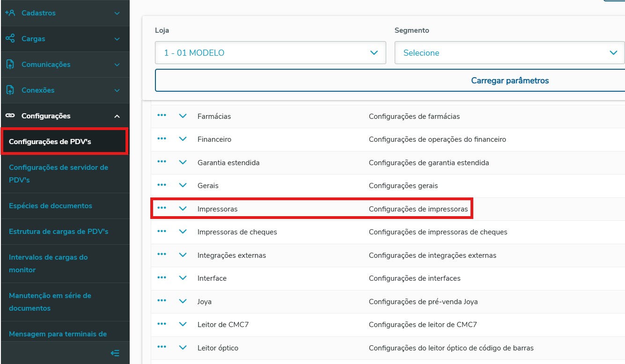
Task: Click the Impressoras row name
Action: pyautogui.click(x=217, y=209)
